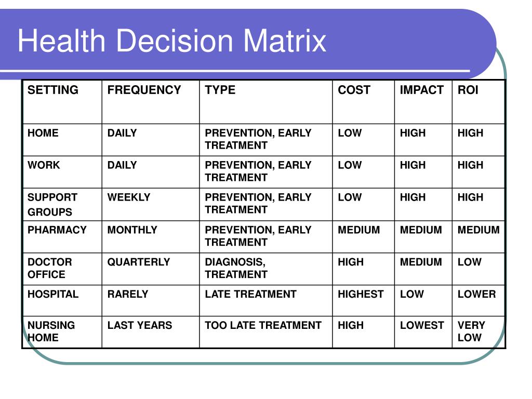The image size is (532, 399).
Task: Select the DOCTOR OFFICE cell
Action: click(x=62, y=269)
